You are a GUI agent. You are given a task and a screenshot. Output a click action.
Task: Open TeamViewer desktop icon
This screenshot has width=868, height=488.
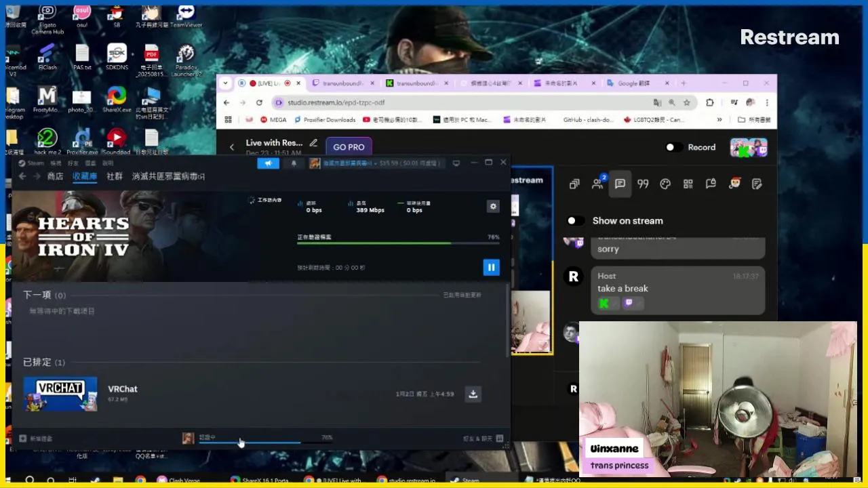click(186, 16)
